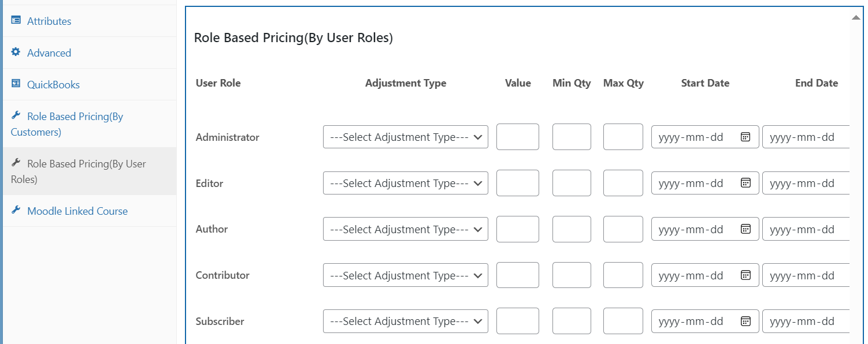Open the QuickBooks settings link
The image size is (868, 344).
click(x=53, y=84)
